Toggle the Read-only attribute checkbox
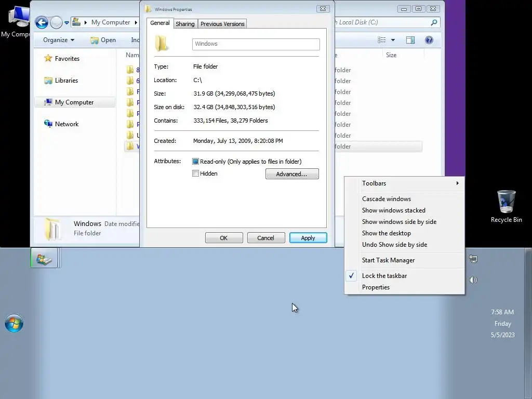Viewport: 532px width, 399px height. [195, 162]
